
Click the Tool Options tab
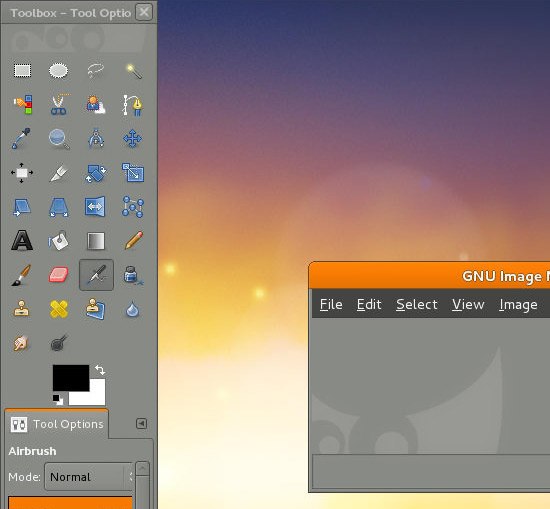(57, 424)
